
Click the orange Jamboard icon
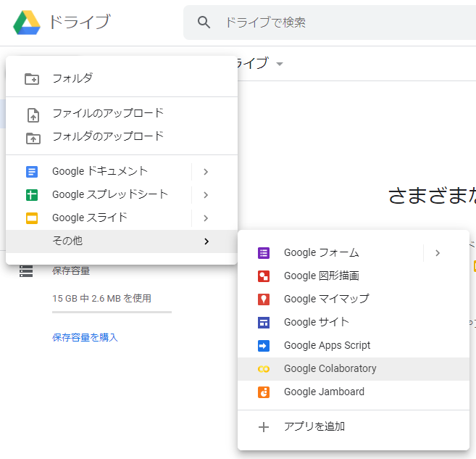[x=264, y=392]
